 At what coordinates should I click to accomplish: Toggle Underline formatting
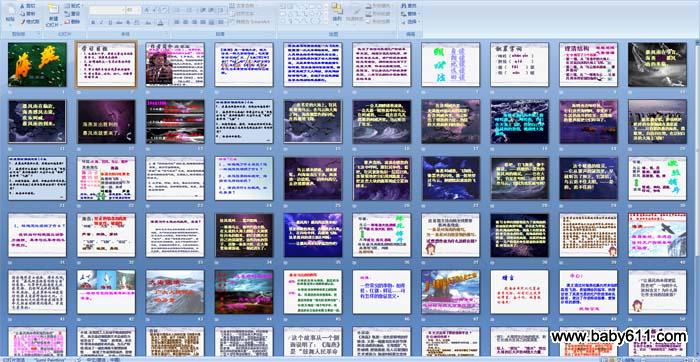110,22
